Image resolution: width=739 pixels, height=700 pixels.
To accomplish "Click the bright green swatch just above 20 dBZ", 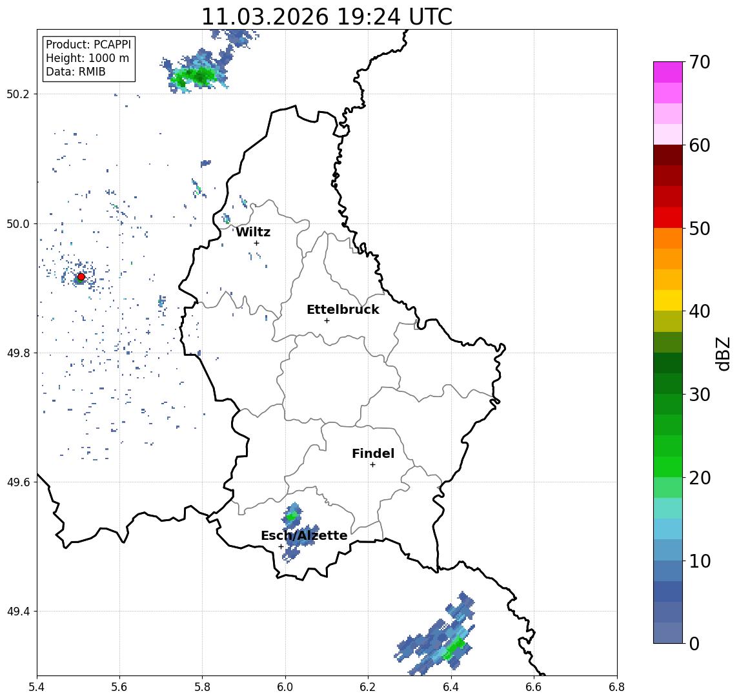I will (668, 466).
